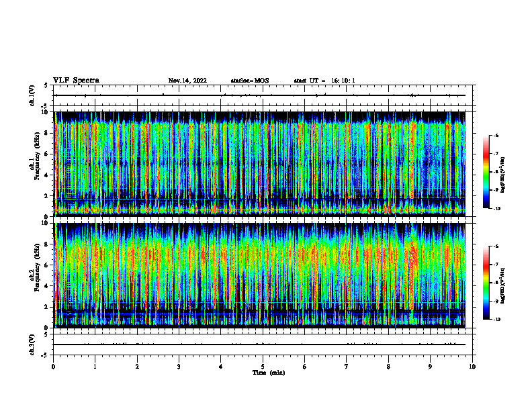Click the ch.1(V) waveform trace panel
532x411 pixels.
pos(263,95)
